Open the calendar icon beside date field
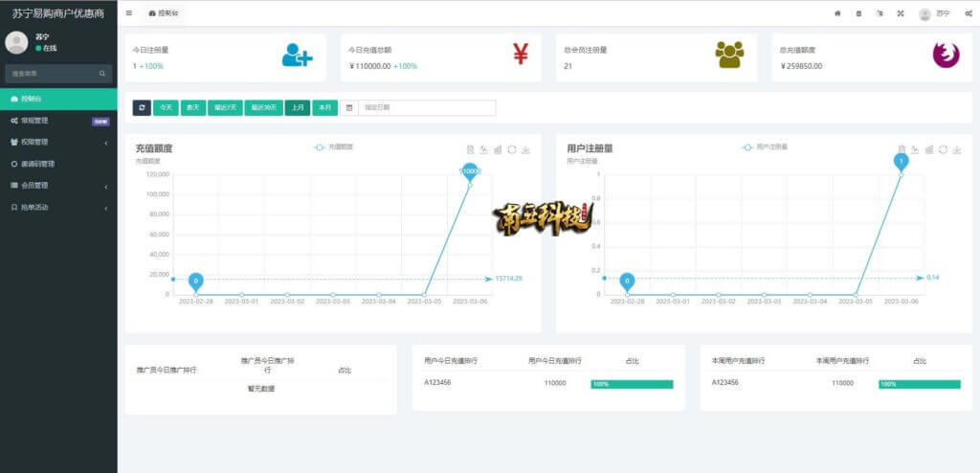This screenshot has height=473, width=980. (x=349, y=107)
